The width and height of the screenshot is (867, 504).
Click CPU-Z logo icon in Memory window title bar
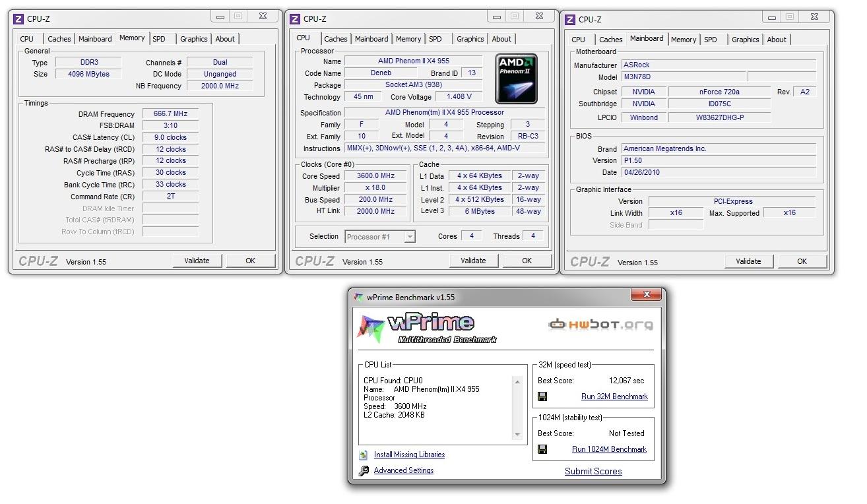pyautogui.click(x=18, y=19)
